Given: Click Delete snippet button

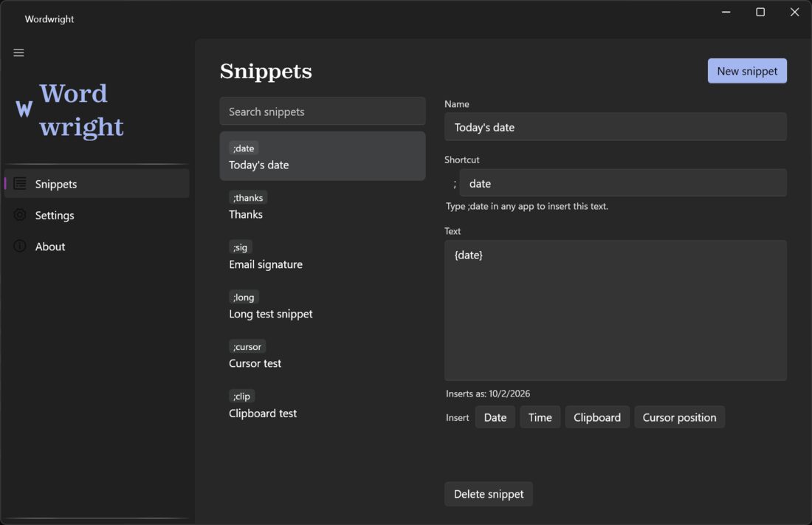Looking at the screenshot, I should pos(489,494).
